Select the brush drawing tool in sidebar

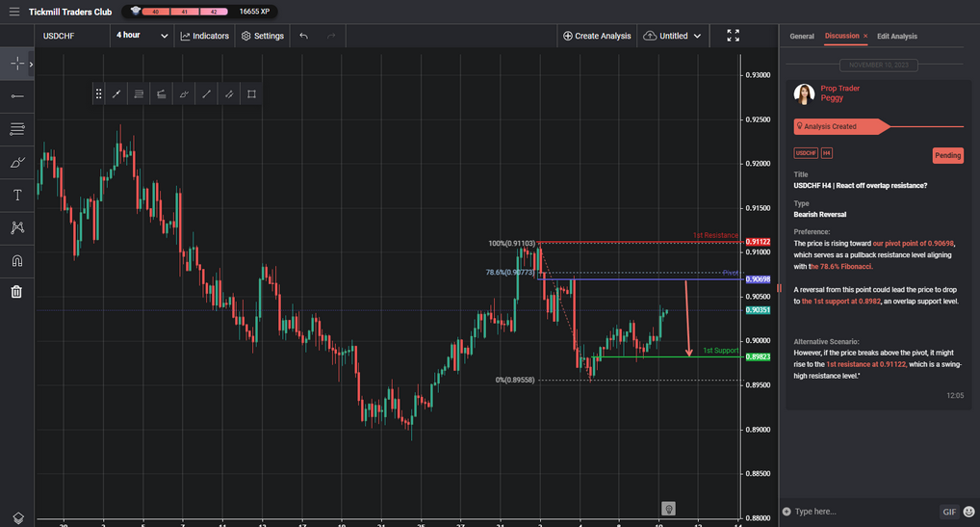pyautogui.click(x=17, y=163)
